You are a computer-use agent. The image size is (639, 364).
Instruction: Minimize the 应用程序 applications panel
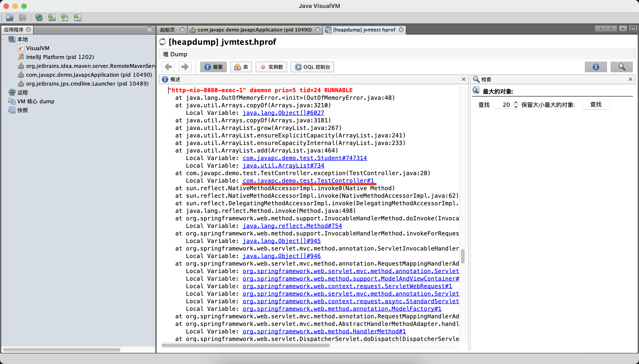point(149,29)
